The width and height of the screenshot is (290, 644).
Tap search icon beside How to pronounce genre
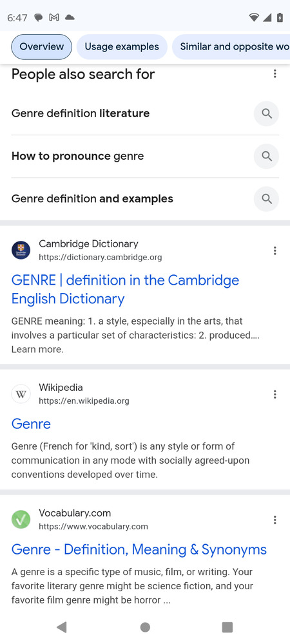tap(267, 156)
